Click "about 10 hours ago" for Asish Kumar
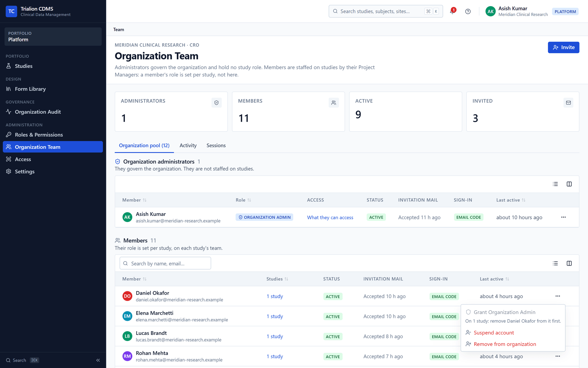Viewport: 588px width, 368px height. pos(519,217)
